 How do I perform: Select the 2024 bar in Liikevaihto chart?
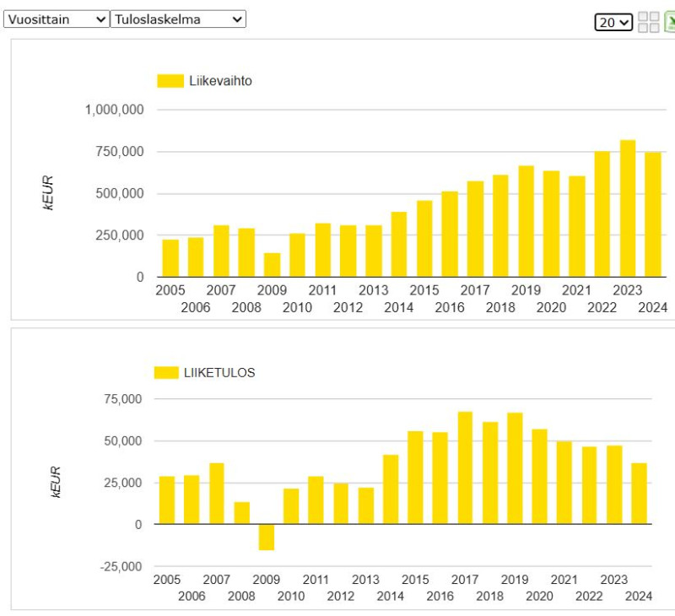coord(653,214)
